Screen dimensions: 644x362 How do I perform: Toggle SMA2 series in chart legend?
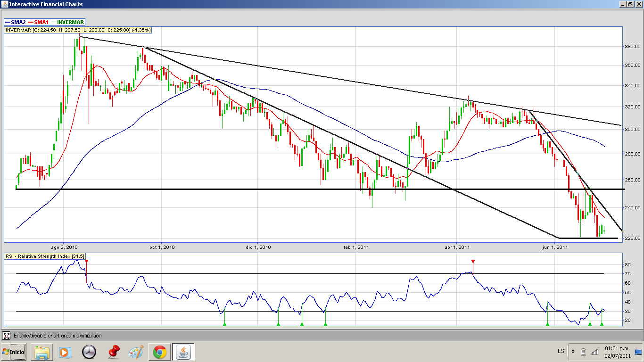15,22
